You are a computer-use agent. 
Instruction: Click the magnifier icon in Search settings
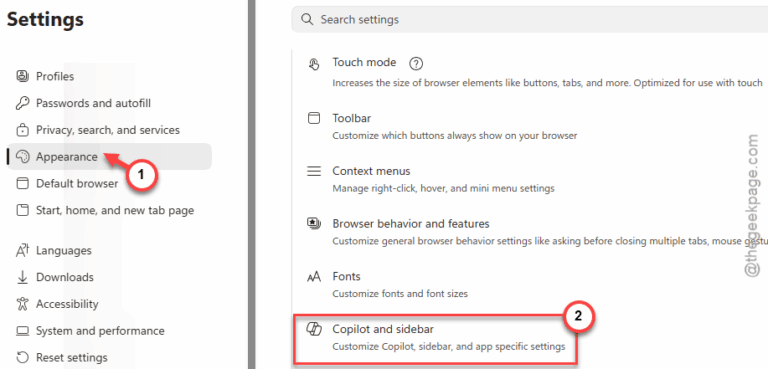pos(307,20)
